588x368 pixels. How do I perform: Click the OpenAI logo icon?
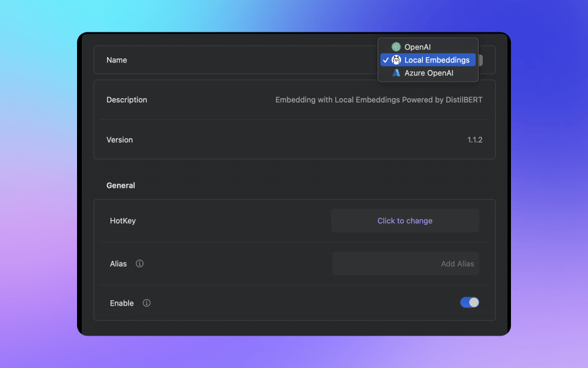click(x=396, y=47)
